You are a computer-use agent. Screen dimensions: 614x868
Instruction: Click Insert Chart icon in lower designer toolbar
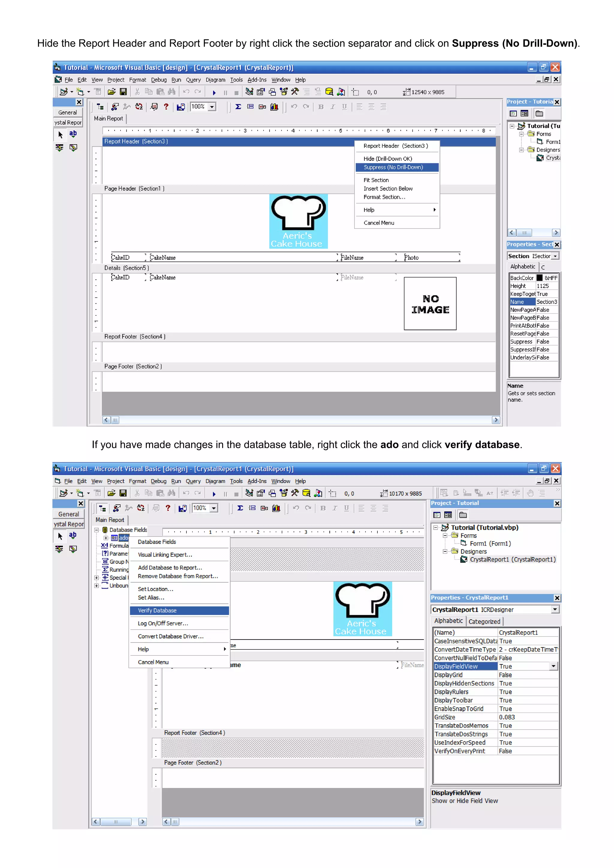276,508
